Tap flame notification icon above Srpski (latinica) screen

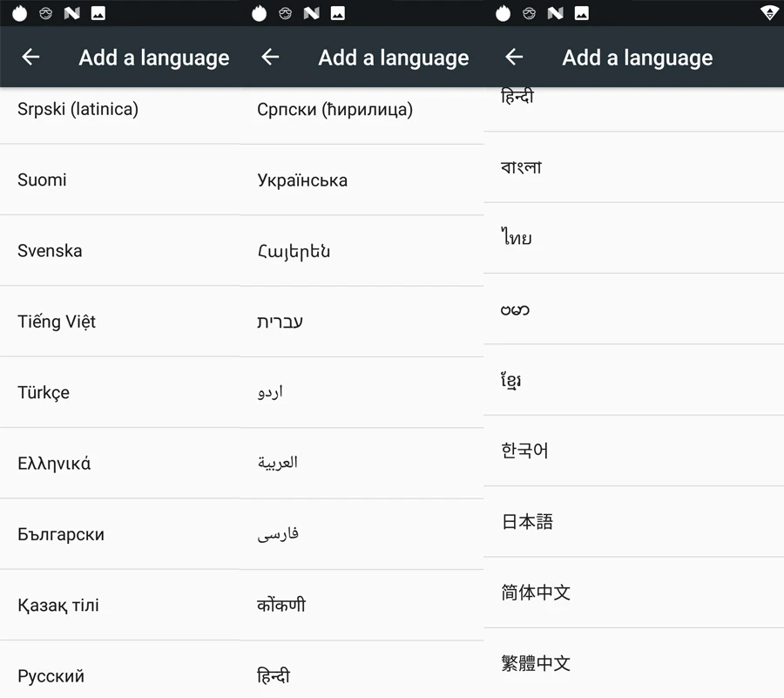point(19,13)
